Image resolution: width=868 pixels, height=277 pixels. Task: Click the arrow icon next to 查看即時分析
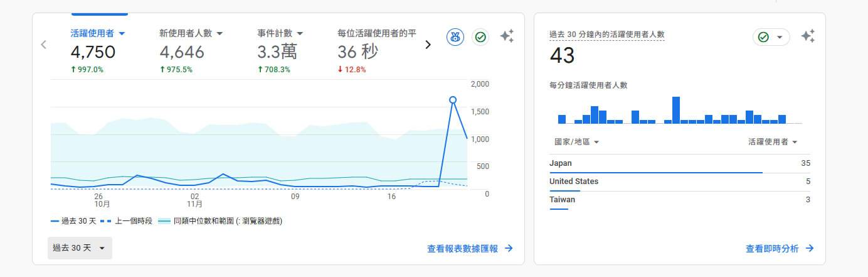point(810,249)
